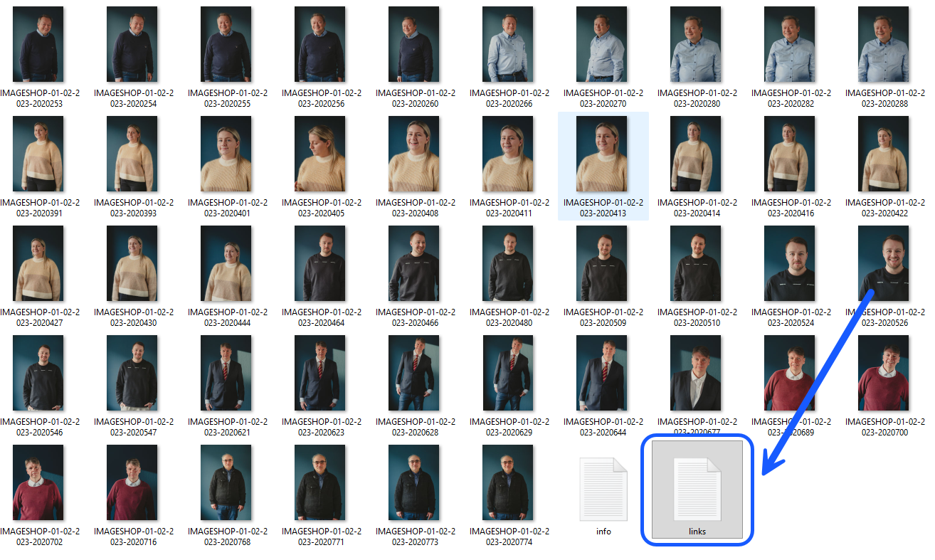Click thumbnail 023-2020677
The width and height of the screenshot is (935, 560).
pyautogui.click(x=697, y=374)
